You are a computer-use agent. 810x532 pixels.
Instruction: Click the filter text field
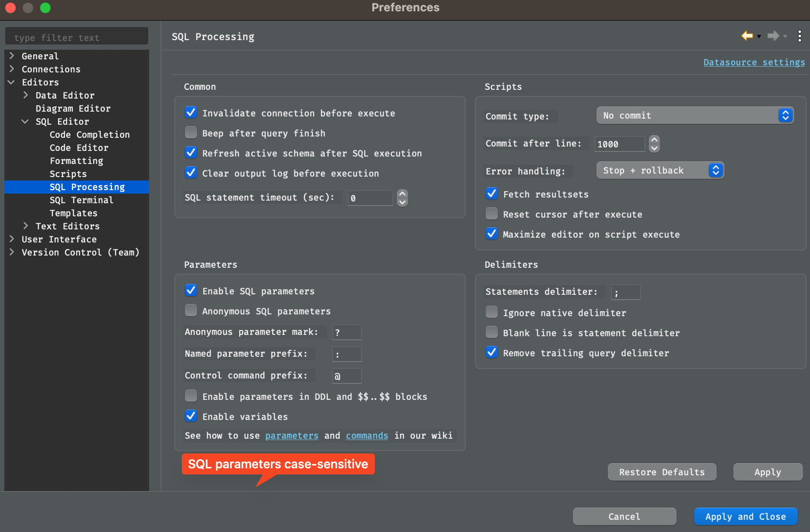(76, 37)
